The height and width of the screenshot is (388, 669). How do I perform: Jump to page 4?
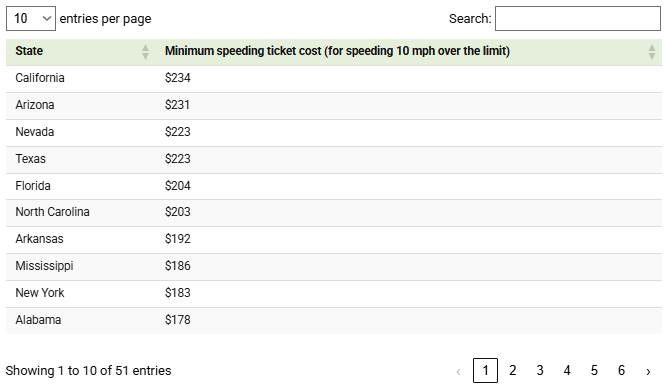point(567,370)
